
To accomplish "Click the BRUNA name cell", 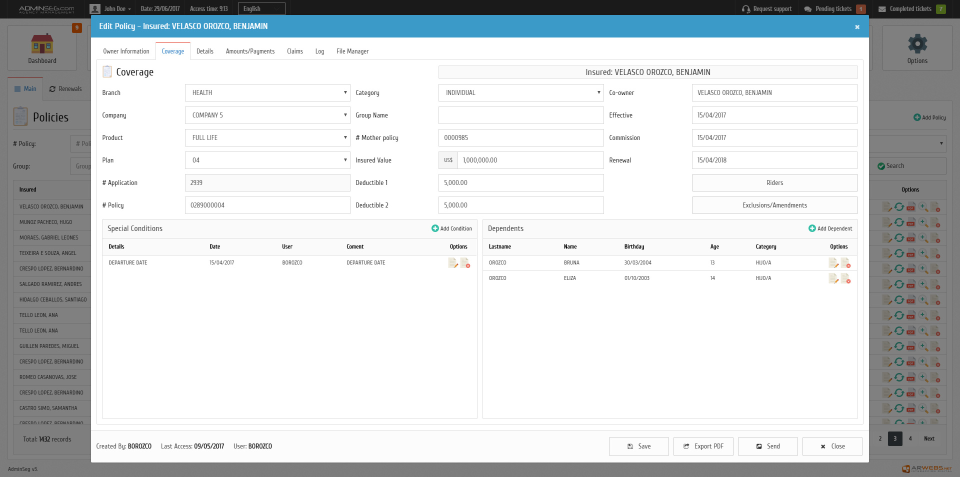I will tap(570, 263).
